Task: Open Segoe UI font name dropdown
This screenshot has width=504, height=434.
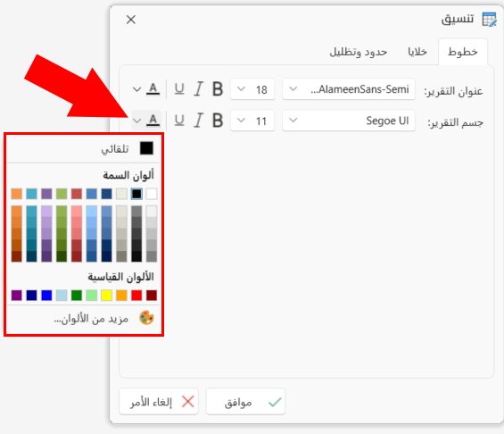Action: [x=349, y=121]
